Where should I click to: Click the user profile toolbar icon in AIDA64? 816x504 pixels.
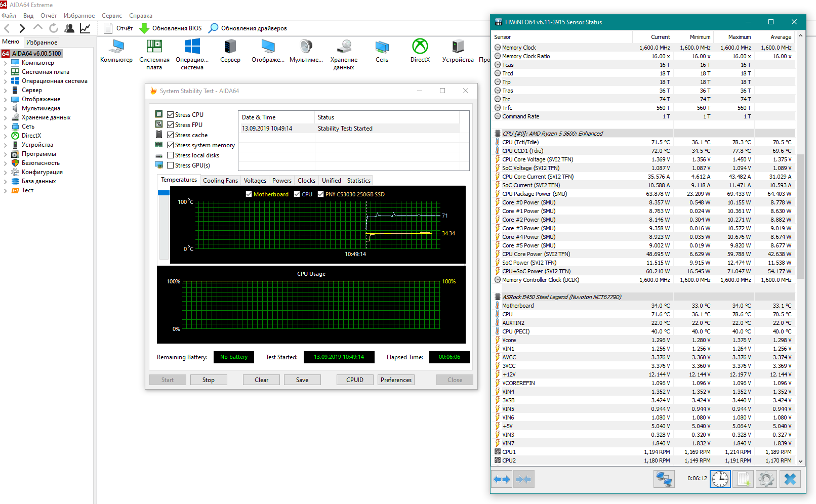69,28
